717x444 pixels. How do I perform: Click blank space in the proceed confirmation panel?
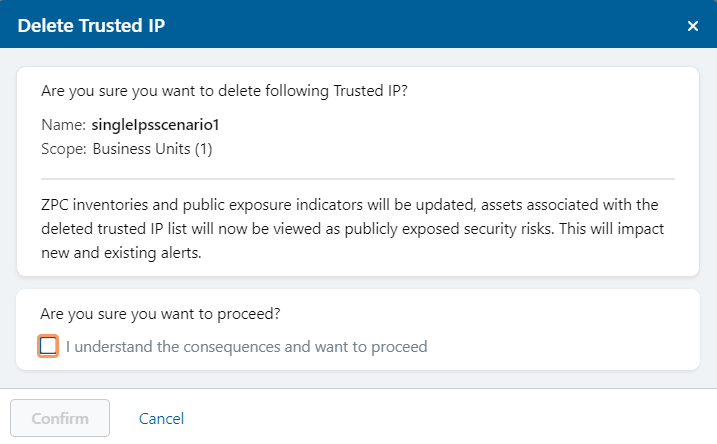tap(560, 330)
